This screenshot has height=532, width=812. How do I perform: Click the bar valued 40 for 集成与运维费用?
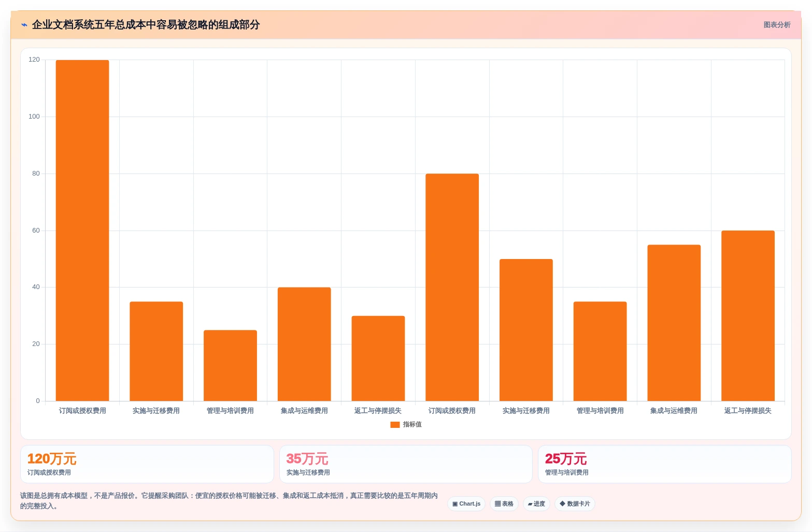coord(304,344)
